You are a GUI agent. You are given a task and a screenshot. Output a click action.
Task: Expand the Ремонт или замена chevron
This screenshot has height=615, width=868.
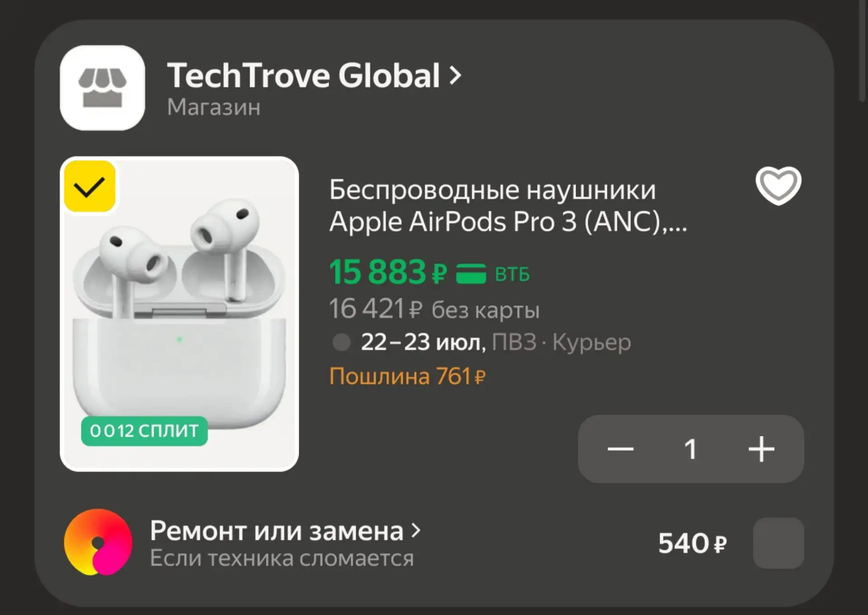point(416,530)
